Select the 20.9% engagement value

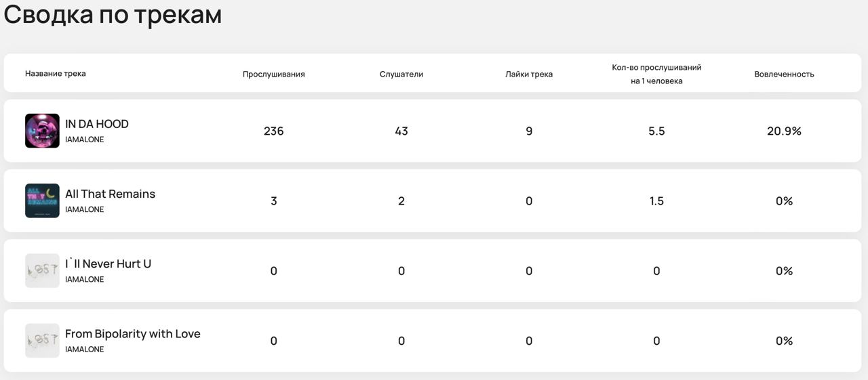click(x=784, y=131)
